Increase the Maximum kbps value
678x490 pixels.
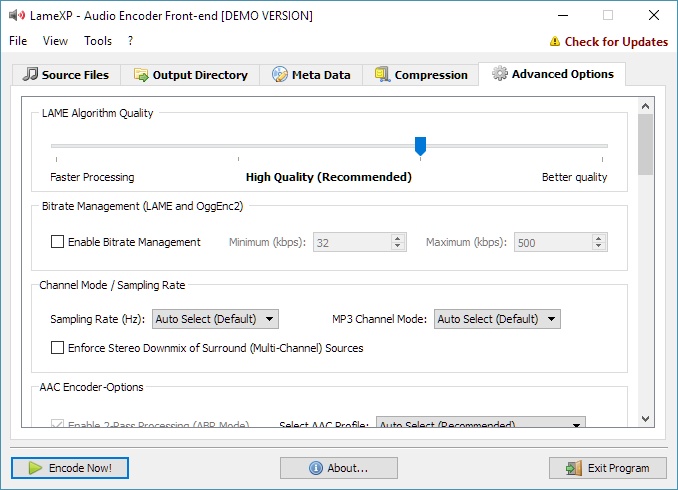598,238
